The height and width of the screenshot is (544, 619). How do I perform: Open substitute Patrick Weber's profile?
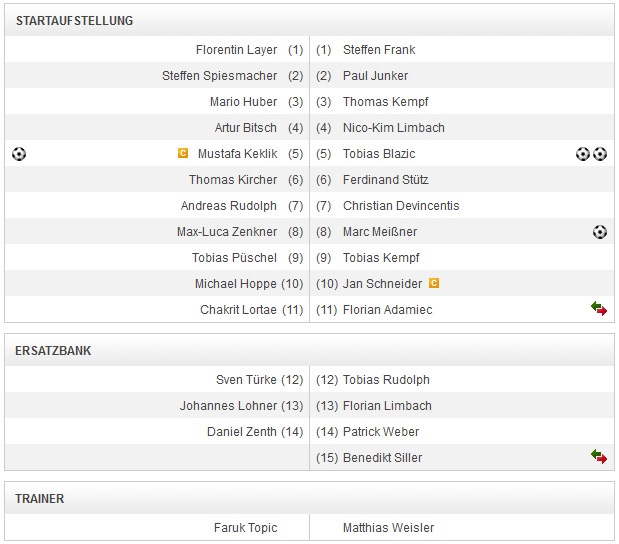click(x=380, y=432)
